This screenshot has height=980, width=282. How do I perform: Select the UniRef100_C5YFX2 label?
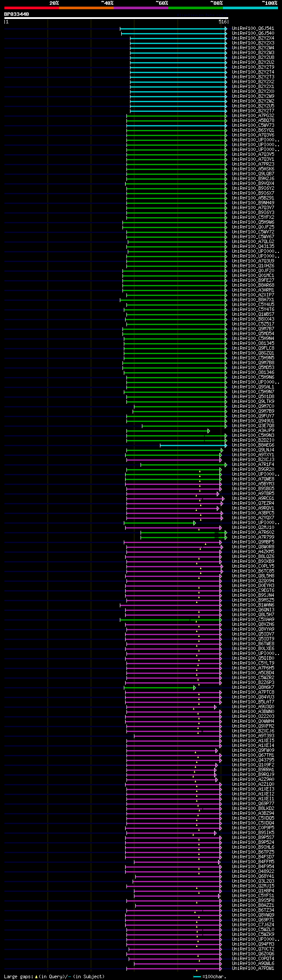253,217
